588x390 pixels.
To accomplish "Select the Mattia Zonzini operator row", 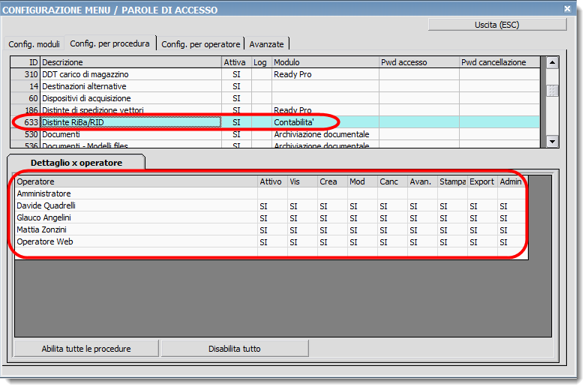I will 271,229.
